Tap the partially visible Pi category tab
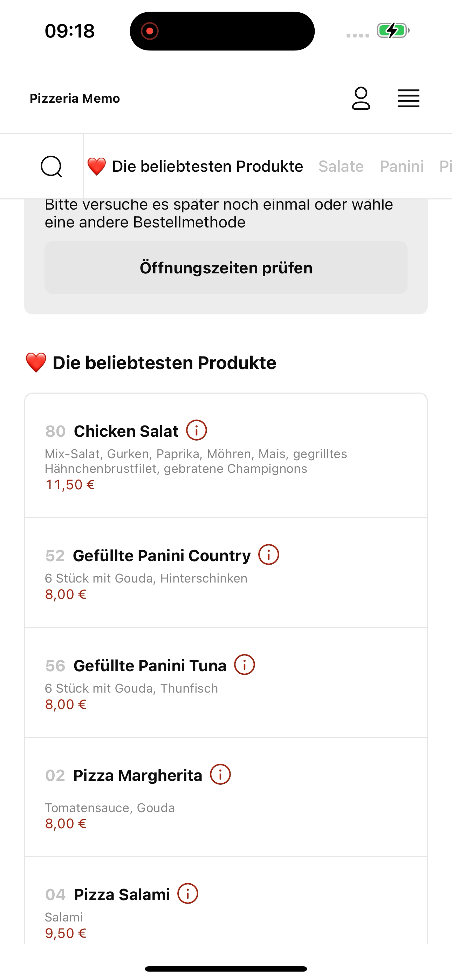452x980 pixels. (445, 166)
